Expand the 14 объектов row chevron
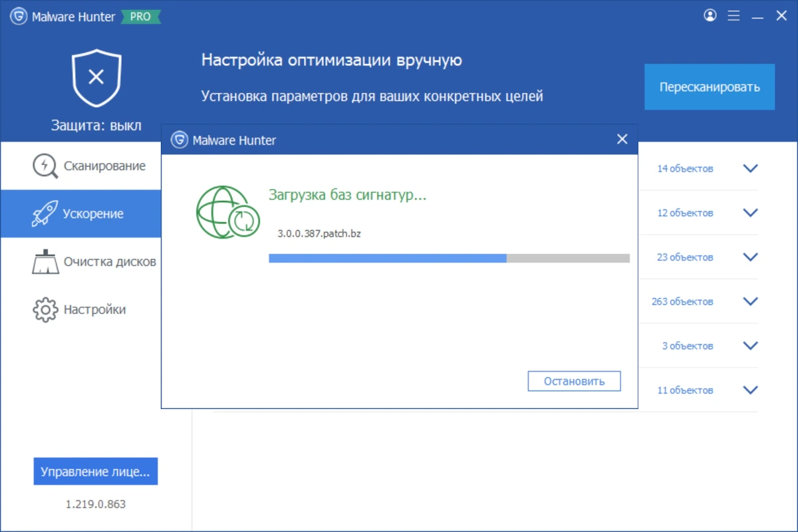 750,169
